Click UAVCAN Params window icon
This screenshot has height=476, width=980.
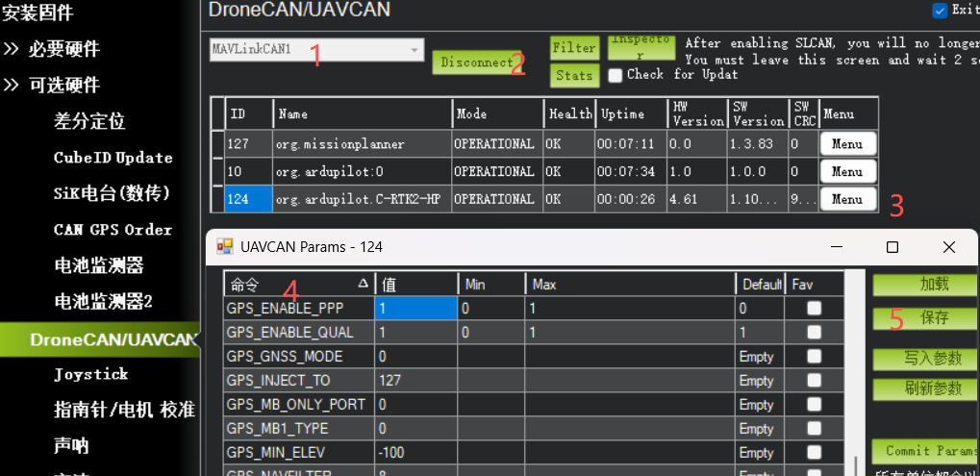(x=224, y=247)
